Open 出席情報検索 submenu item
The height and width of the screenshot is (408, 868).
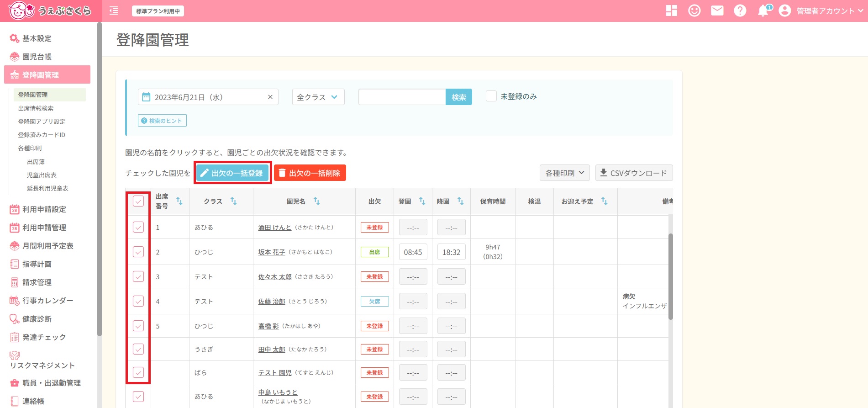coord(36,108)
